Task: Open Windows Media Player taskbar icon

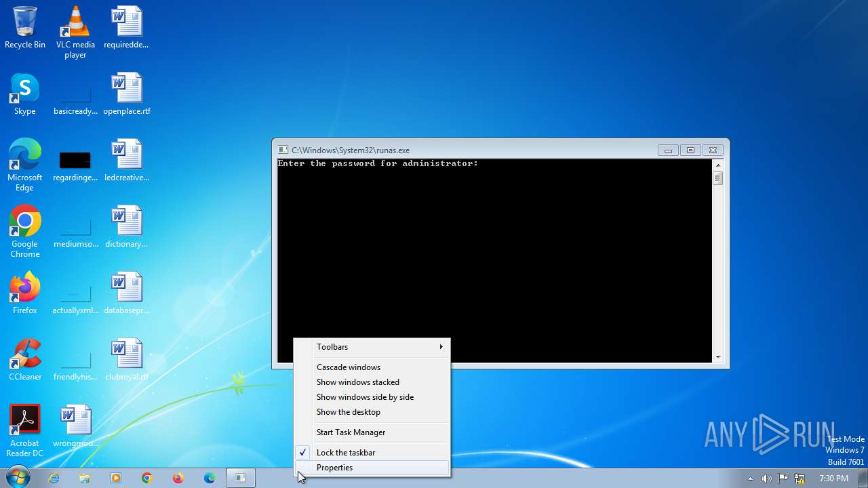Action: pos(116,478)
